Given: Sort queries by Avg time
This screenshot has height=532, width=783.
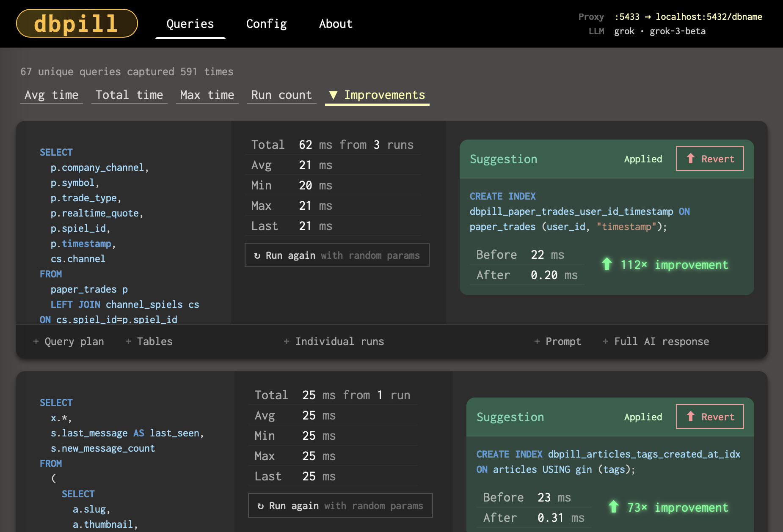Looking at the screenshot, I should tap(51, 95).
